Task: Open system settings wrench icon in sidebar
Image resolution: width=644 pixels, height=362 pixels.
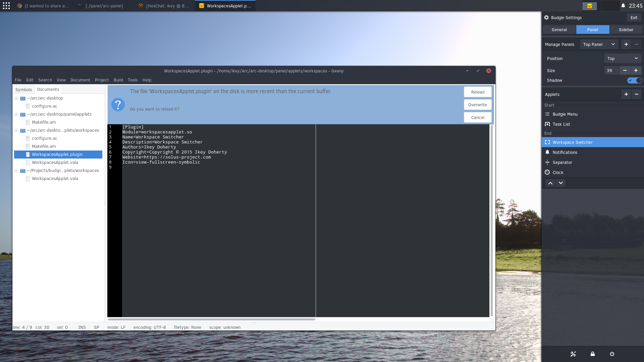Action: [573, 354]
